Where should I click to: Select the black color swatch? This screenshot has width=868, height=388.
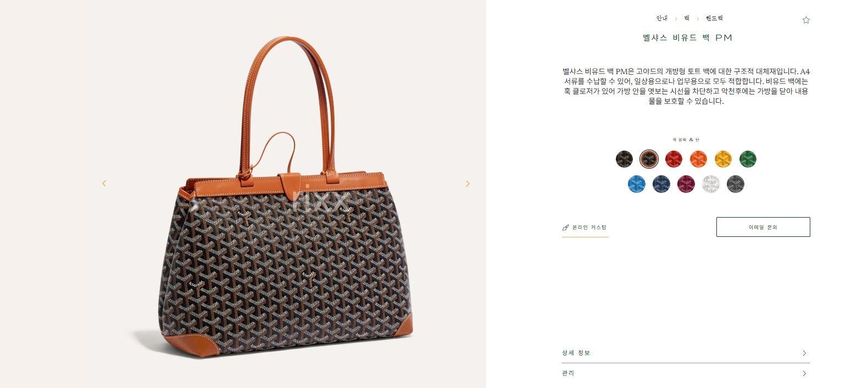click(x=624, y=159)
